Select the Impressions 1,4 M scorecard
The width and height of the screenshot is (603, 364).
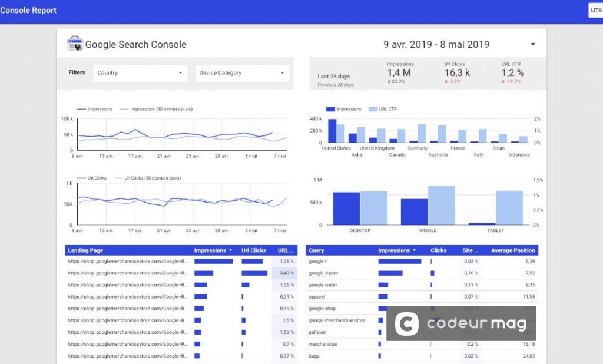(x=400, y=72)
